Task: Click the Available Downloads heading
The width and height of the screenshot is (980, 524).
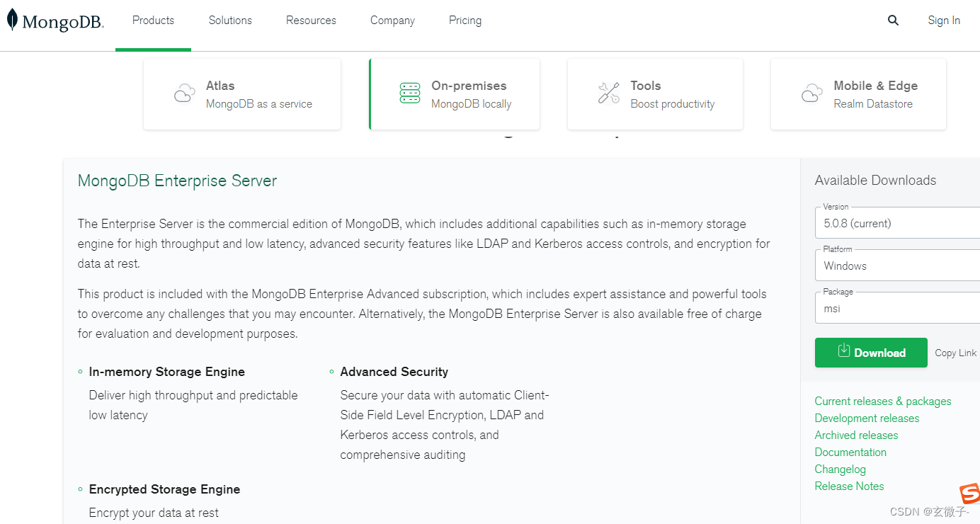Action: pyautogui.click(x=875, y=180)
